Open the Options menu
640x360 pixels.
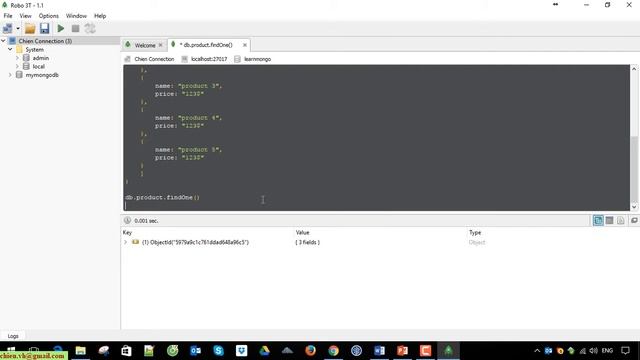(49, 16)
